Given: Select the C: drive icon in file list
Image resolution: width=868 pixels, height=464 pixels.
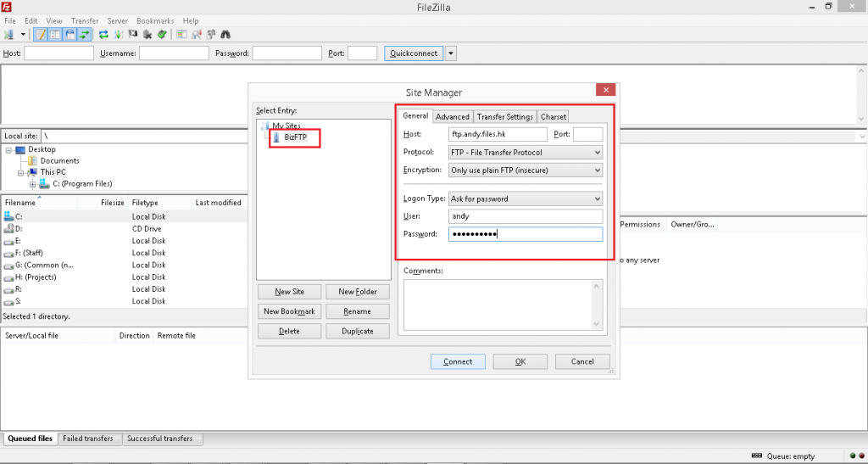Looking at the screenshot, I should 8,216.
